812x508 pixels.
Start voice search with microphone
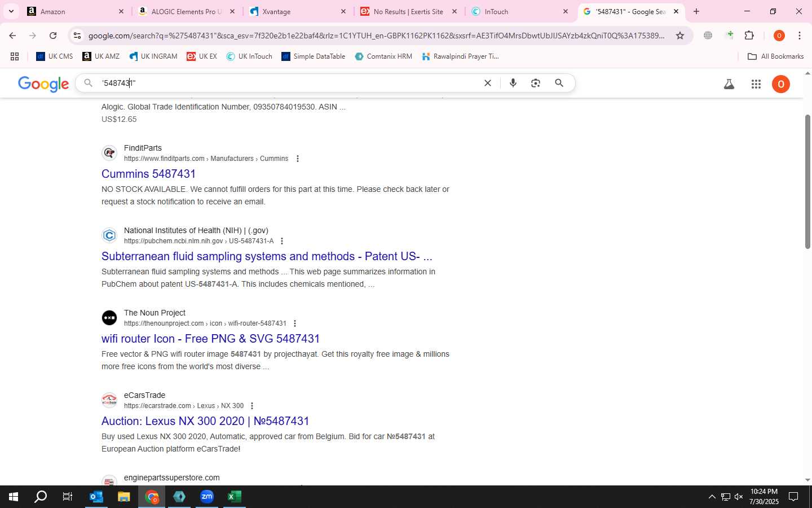513,83
